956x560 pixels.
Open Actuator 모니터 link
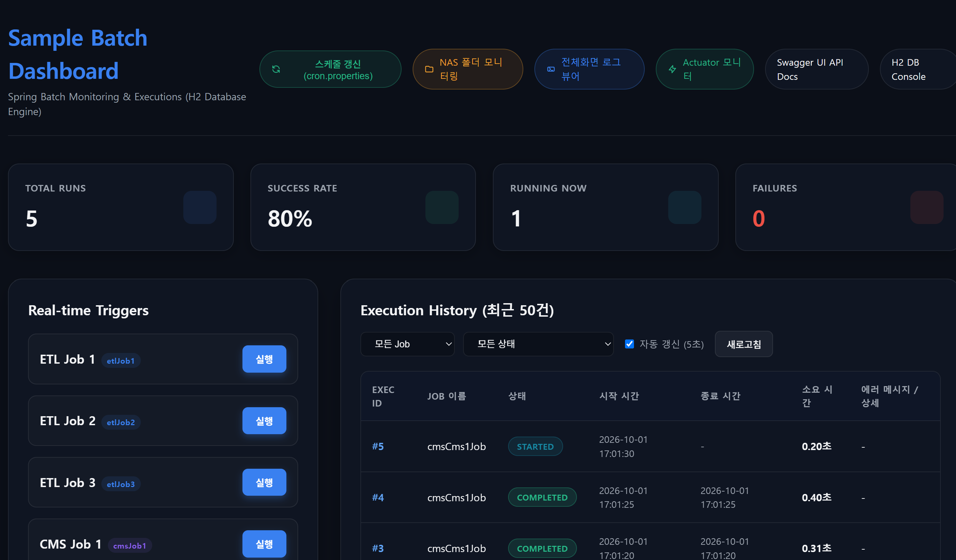(705, 69)
